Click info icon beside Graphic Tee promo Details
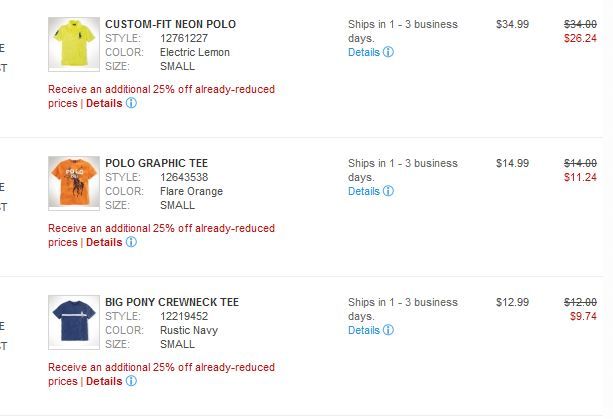This screenshot has height=419, width=613. coord(131,242)
